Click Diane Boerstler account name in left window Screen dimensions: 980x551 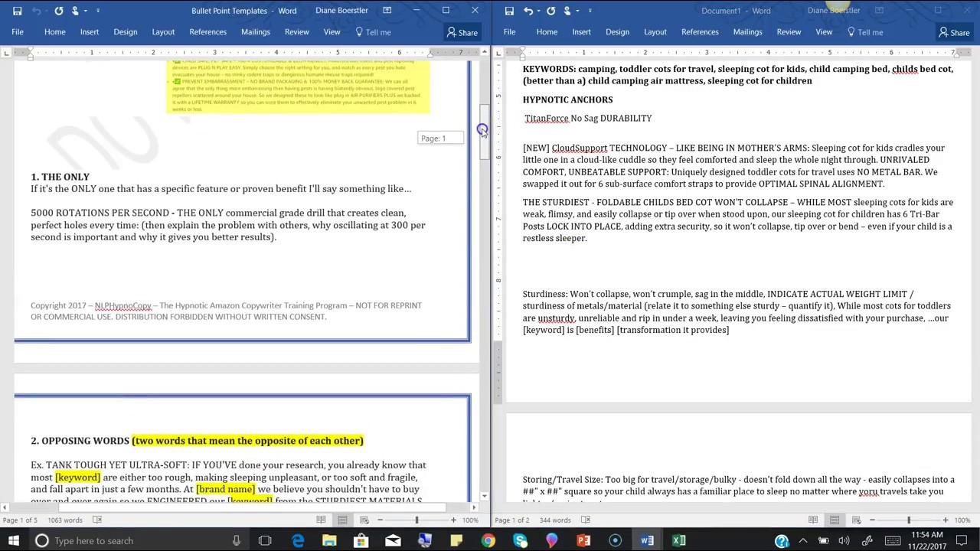[x=341, y=11]
